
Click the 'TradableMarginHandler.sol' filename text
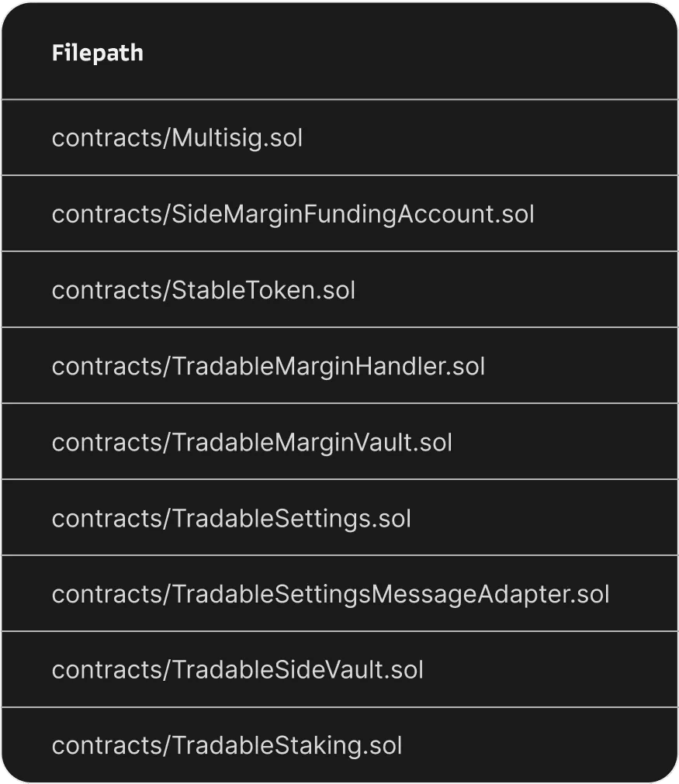(x=328, y=367)
